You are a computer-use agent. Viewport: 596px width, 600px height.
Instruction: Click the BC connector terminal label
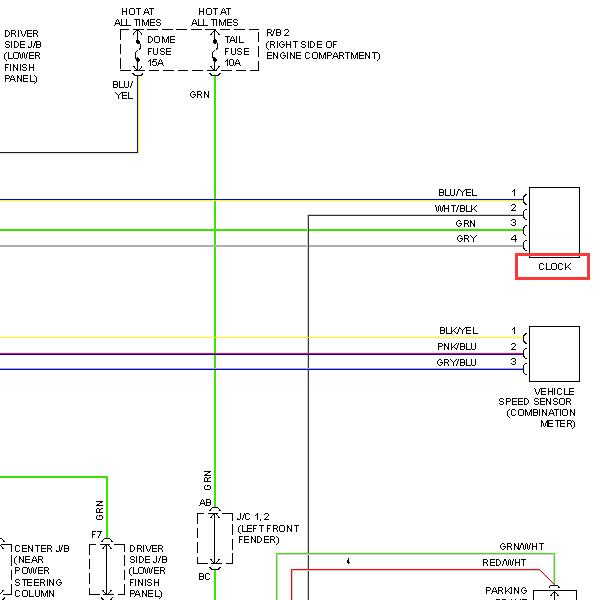[204, 576]
